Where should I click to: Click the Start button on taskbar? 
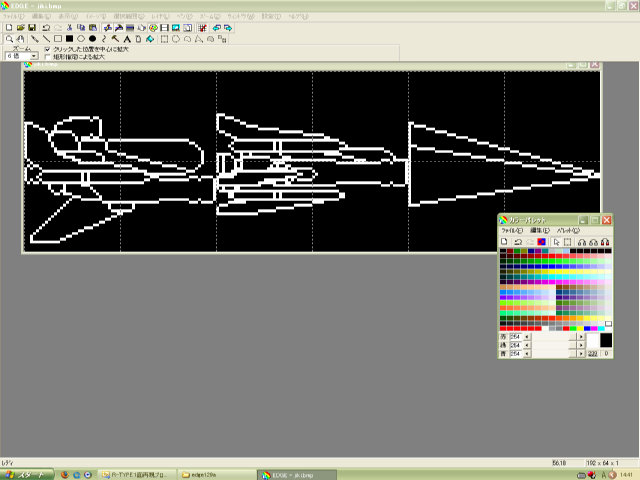[27, 475]
